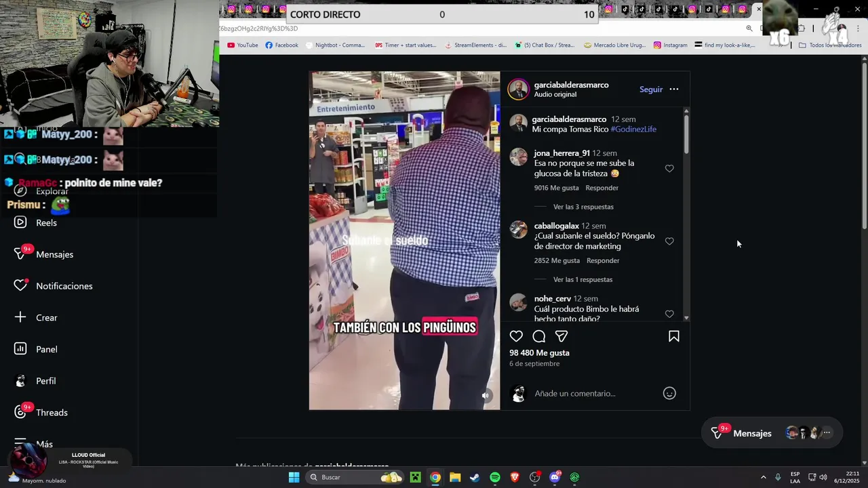This screenshot has width=868, height=488.
Task: Open the floating Mensajes chat button
Action: click(x=772, y=433)
